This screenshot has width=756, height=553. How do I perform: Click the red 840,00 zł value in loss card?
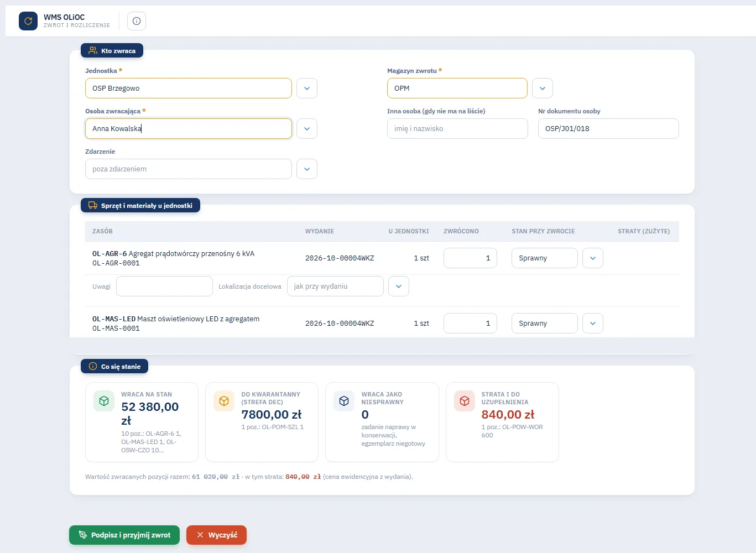508,414
